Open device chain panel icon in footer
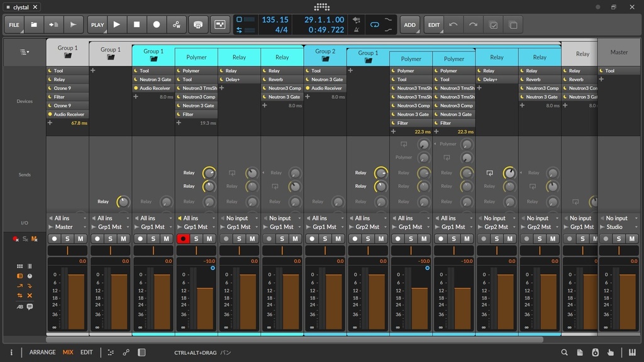This screenshot has width=644, height=362. coord(111,352)
